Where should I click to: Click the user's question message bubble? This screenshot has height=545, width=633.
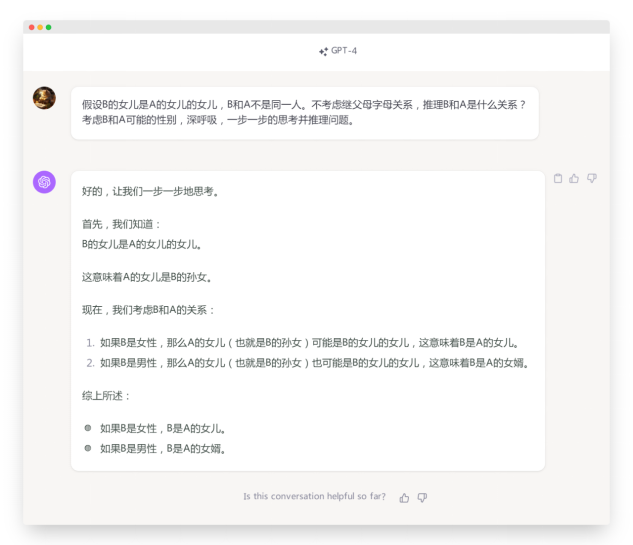point(304,113)
